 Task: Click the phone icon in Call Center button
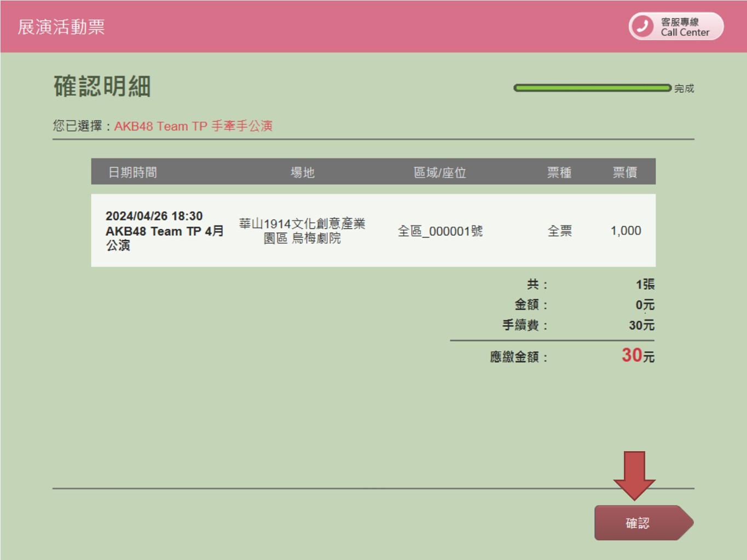tap(642, 26)
